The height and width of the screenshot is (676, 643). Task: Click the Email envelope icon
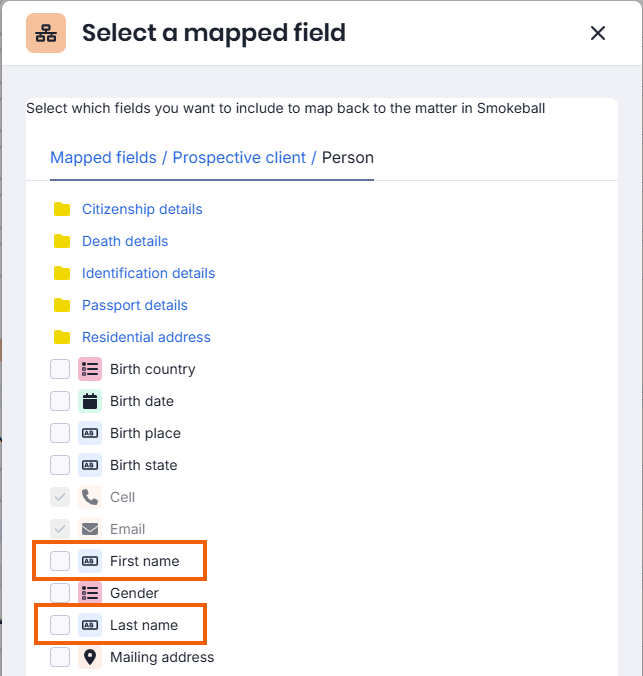90,529
